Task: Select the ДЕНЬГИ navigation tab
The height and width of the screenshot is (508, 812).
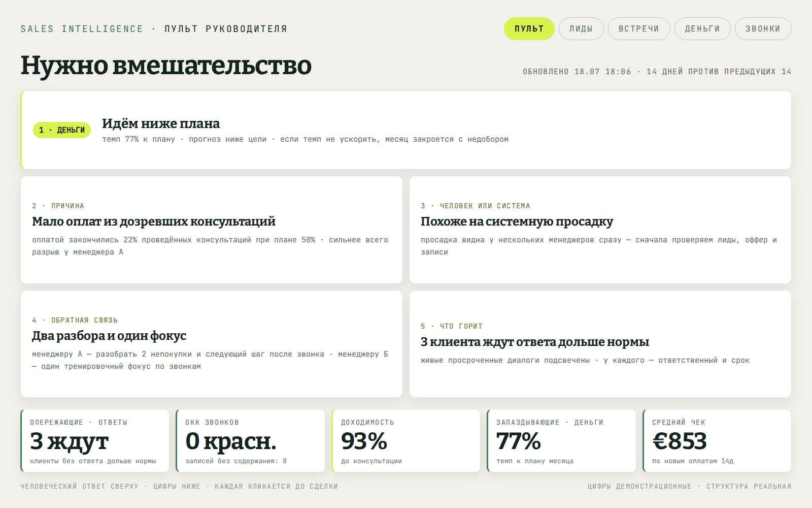Action: point(702,28)
